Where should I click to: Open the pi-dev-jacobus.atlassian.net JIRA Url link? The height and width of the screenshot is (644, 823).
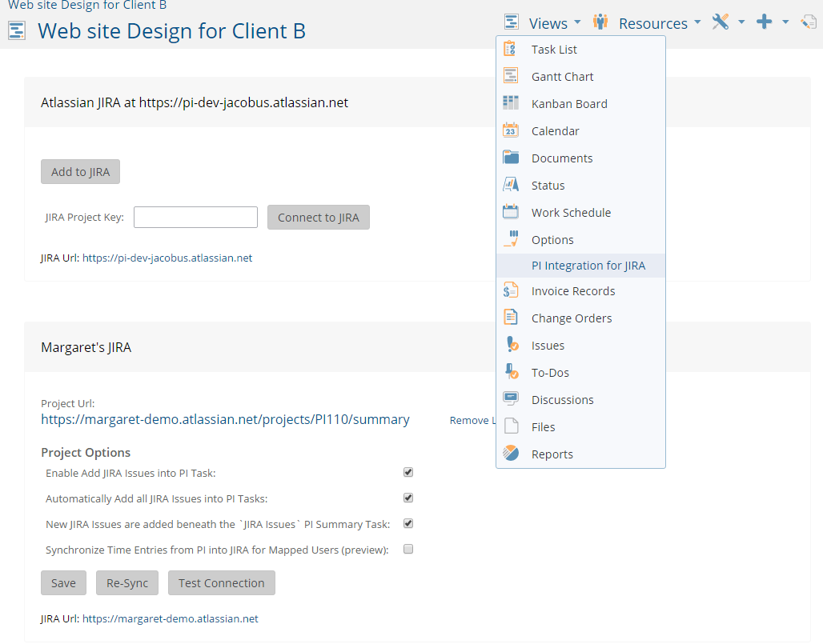click(167, 258)
